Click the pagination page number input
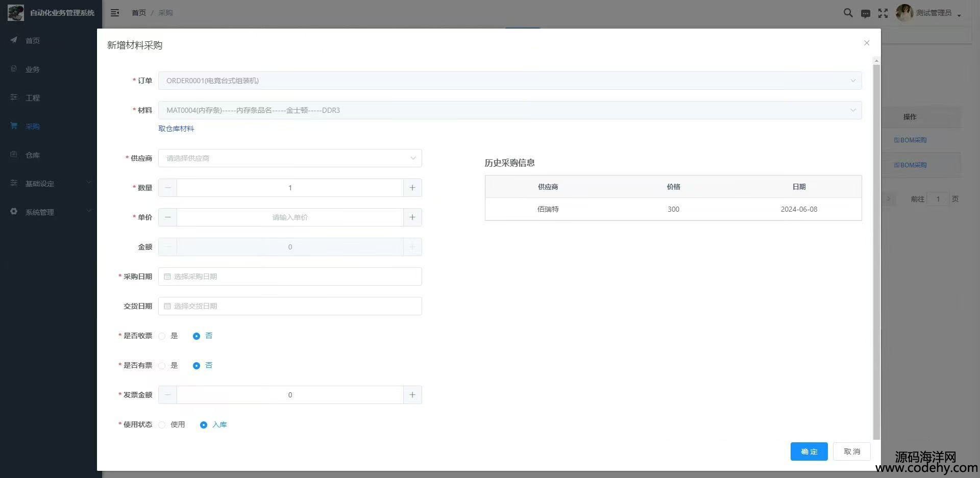 coord(938,199)
